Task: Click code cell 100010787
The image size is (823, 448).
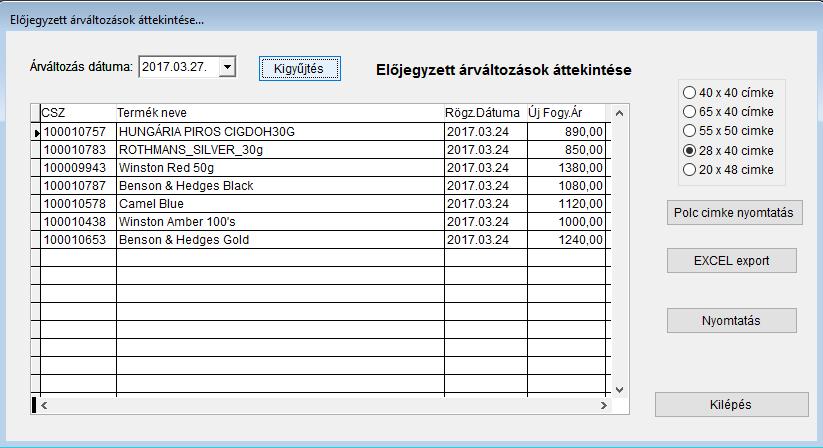Action: (x=78, y=186)
